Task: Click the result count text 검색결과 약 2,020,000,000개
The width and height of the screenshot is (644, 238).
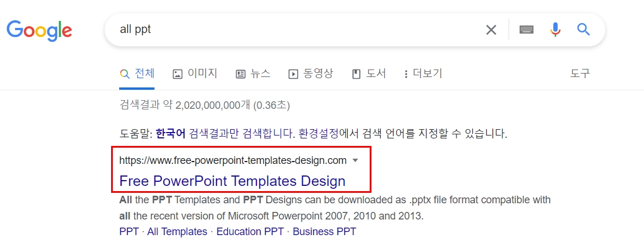Action: click(185, 105)
